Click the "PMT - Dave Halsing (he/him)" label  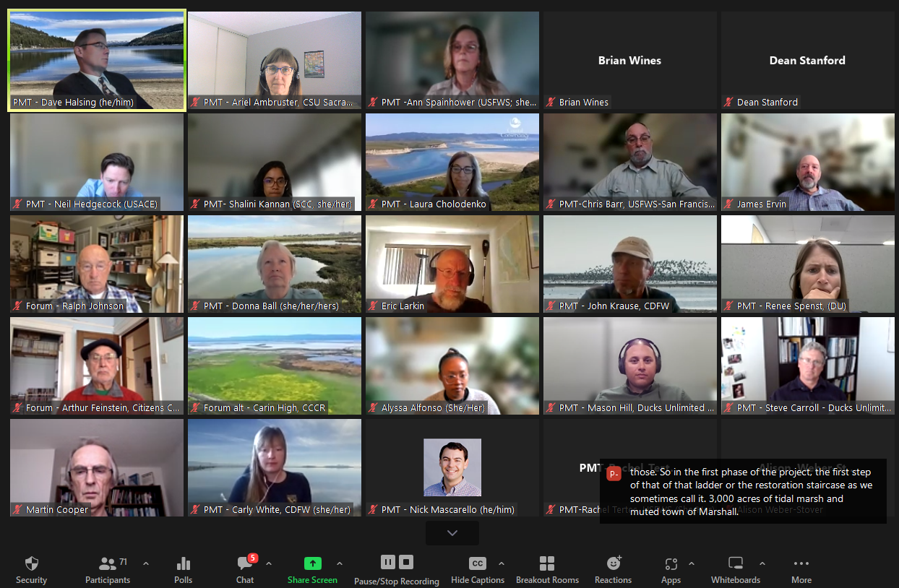pos(73,103)
